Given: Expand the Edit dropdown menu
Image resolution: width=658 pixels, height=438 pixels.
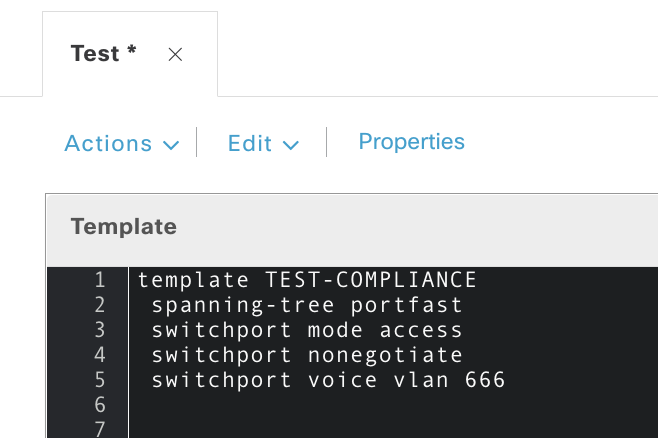Looking at the screenshot, I should 263,144.
